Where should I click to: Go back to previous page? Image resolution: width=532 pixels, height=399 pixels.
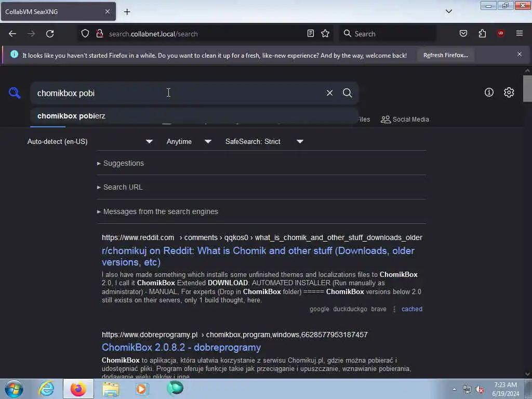(12, 34)
